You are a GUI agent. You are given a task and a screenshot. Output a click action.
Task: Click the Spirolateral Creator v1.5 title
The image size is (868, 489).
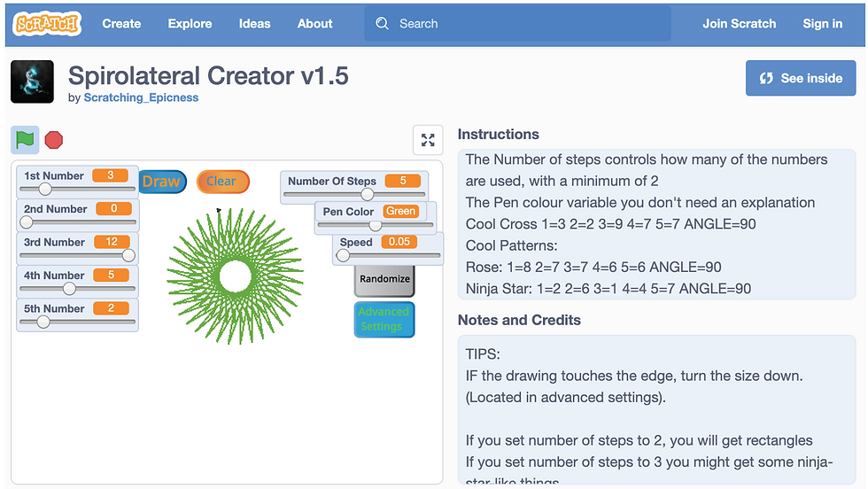point(208,76)
